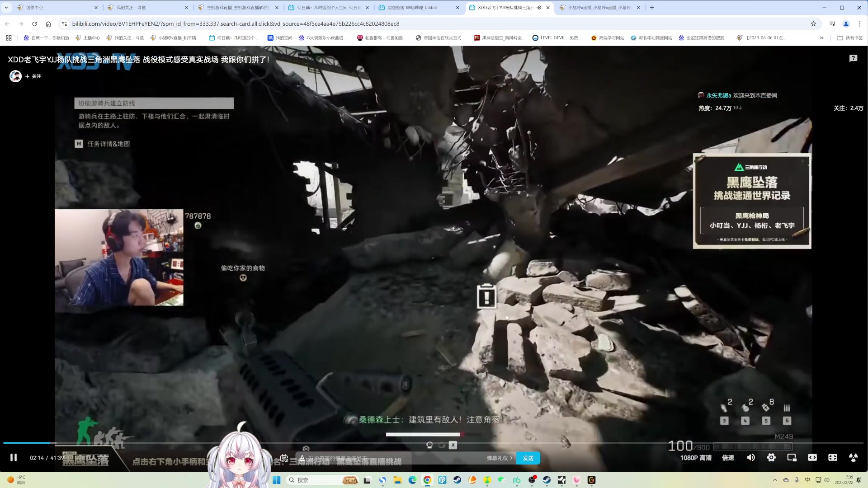Image resolution: width=868 pixels, height=488 pixels.
Task: Show hidden system tray icons
Action: click(775, 480)
